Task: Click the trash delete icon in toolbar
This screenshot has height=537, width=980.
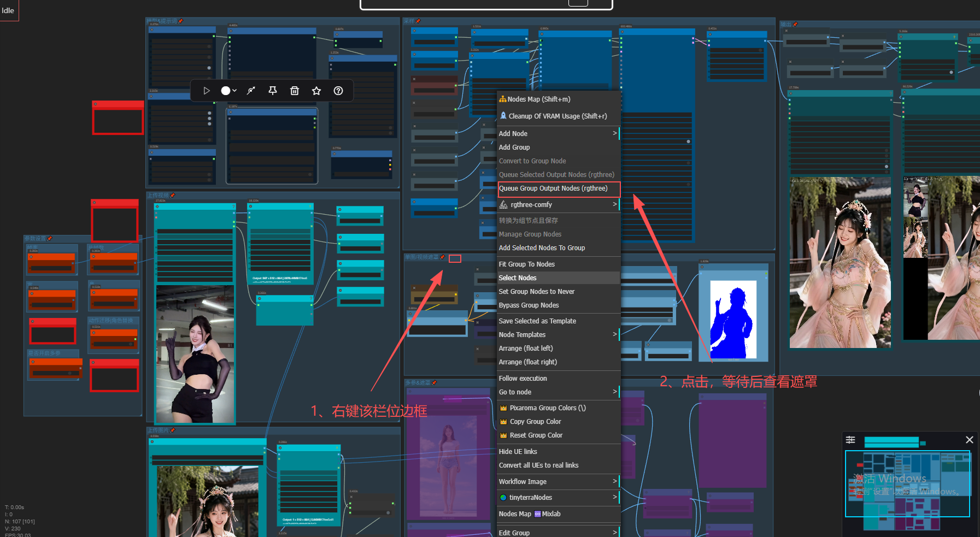Action: click(x=295, y=91)
